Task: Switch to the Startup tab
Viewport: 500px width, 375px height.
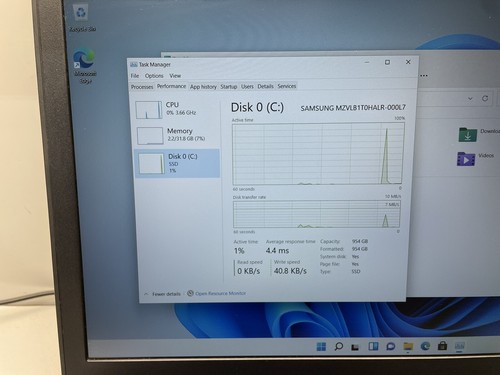Action: pos(229,87)
